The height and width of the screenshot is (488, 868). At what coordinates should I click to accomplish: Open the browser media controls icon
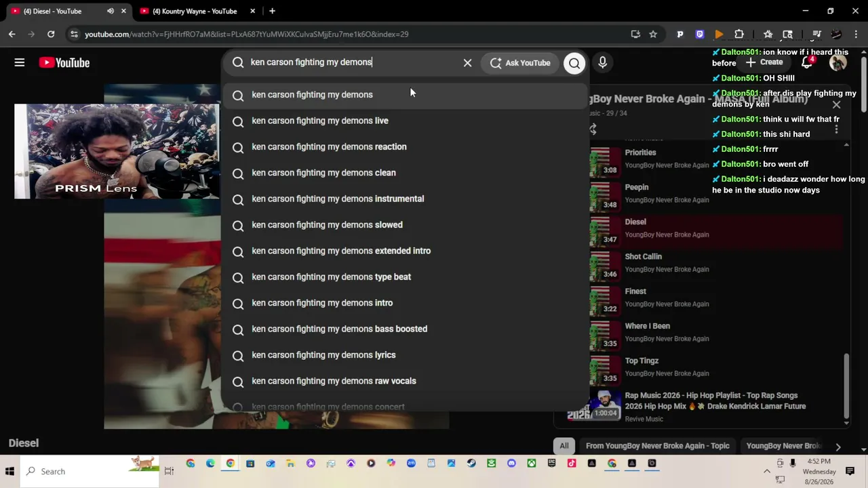[x=817, y=34]
